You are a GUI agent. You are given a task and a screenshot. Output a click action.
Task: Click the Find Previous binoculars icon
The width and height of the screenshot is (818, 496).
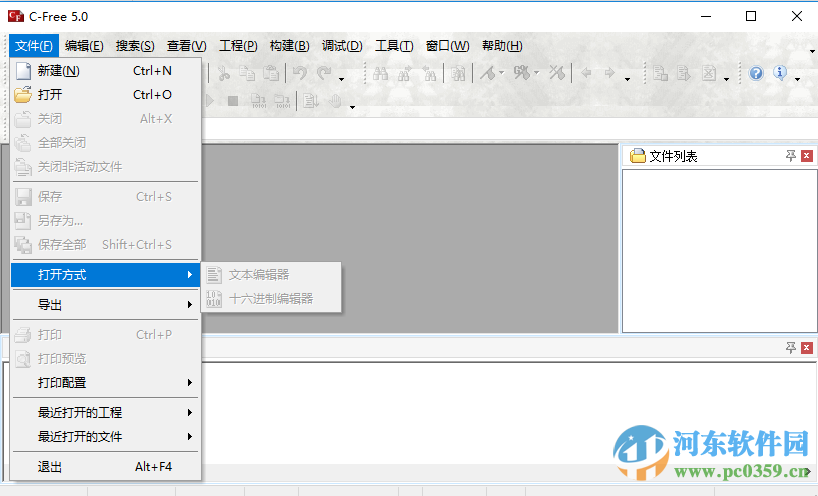pyautogui.click(x=429, y=74)
